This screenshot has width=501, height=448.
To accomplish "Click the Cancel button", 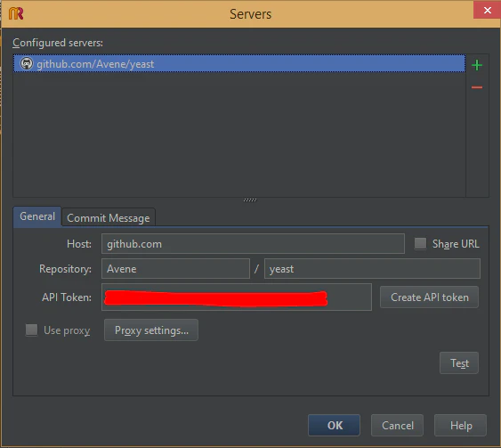I will click(x=397, y=426).
